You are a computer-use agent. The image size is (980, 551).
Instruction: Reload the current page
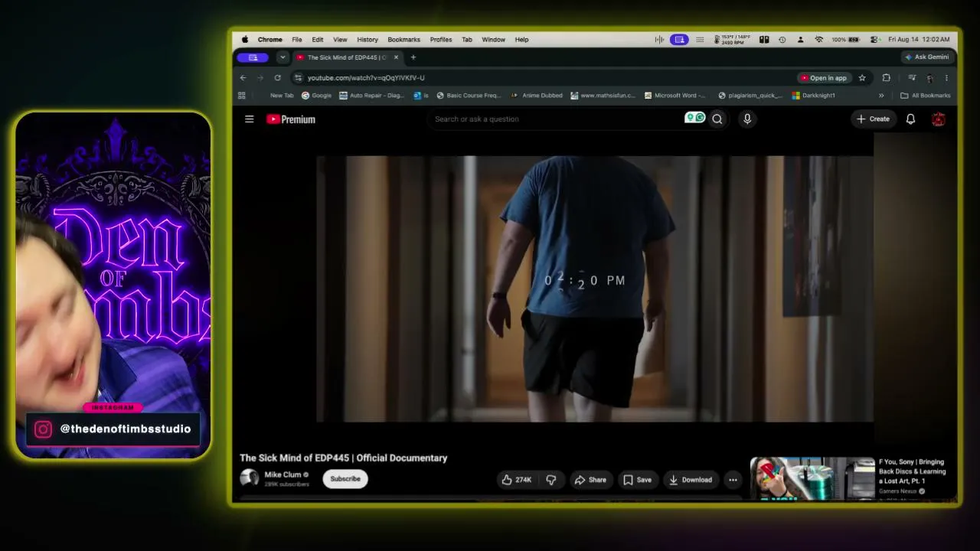coord(277,77)
